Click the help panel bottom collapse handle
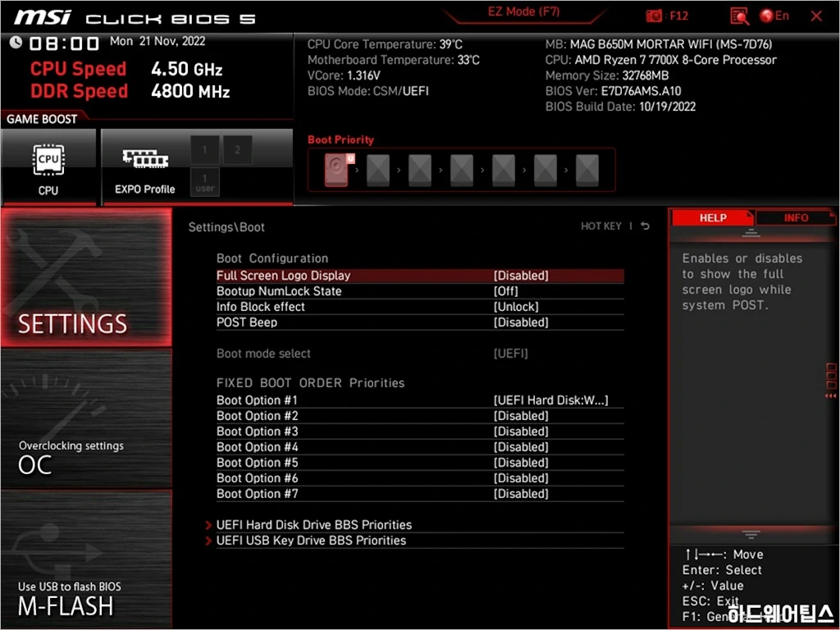840x630 pixels. [x=751, y=534]
